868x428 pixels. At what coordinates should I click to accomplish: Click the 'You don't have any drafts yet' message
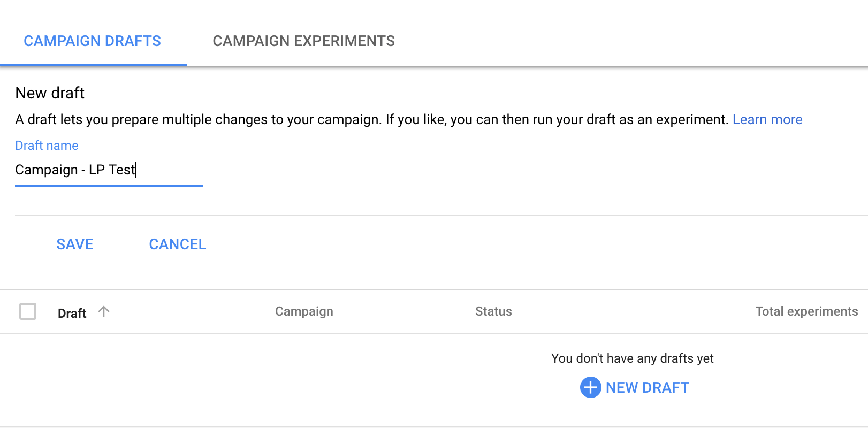(631, 358)
